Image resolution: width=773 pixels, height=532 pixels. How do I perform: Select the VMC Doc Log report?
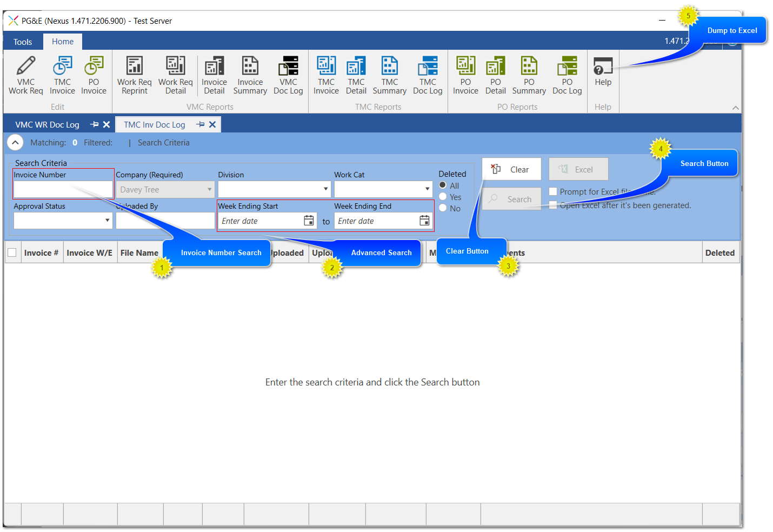click(288, 74)
